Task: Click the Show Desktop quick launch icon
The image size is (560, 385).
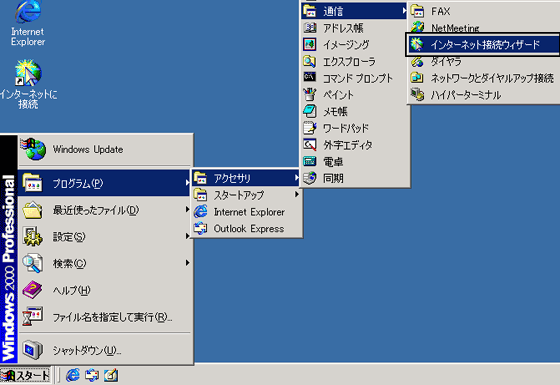Action: (x=111, y=375)
